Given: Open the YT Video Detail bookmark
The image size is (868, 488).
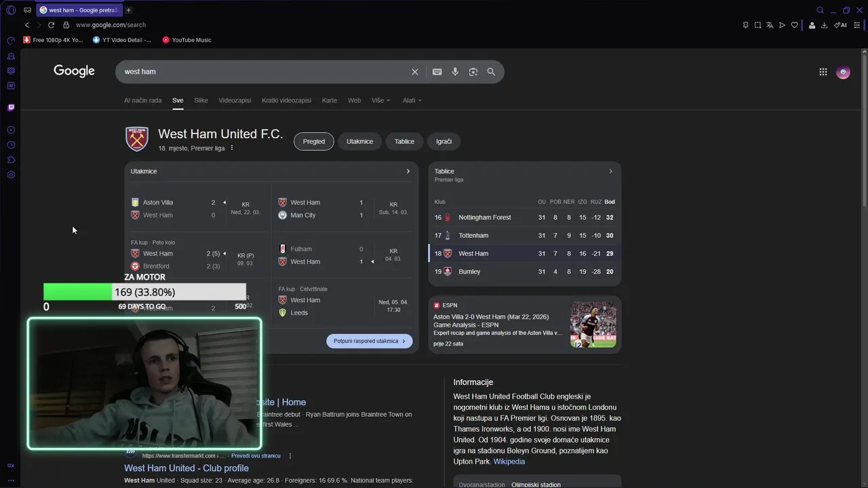Looking at the screenshot, I should pos(122,40).
